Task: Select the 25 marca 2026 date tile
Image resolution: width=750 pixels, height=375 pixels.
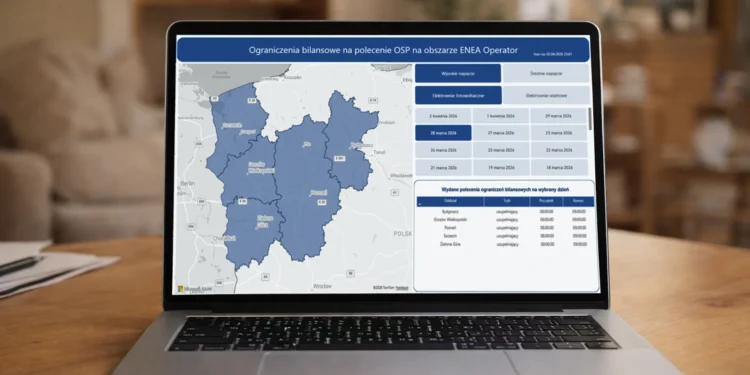Action: 558,133
